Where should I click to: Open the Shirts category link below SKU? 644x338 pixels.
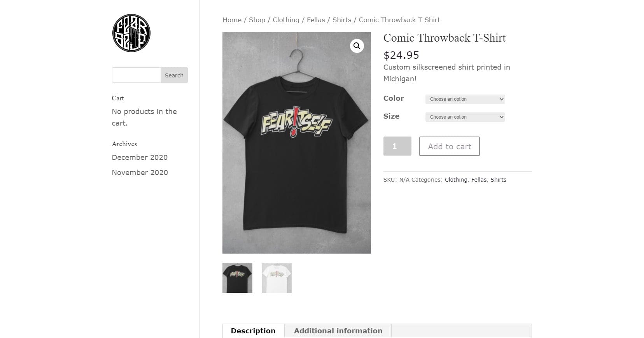(499, 180)
